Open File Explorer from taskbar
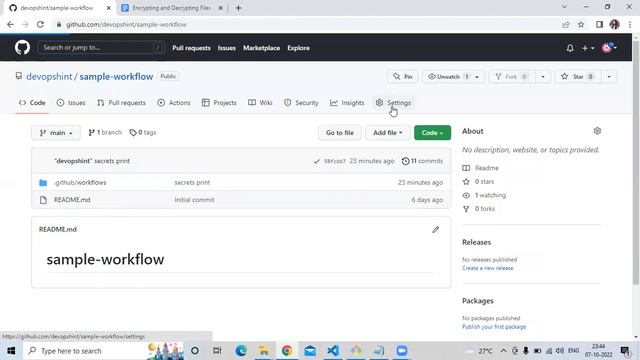640x360 pixels. point(264,351)
